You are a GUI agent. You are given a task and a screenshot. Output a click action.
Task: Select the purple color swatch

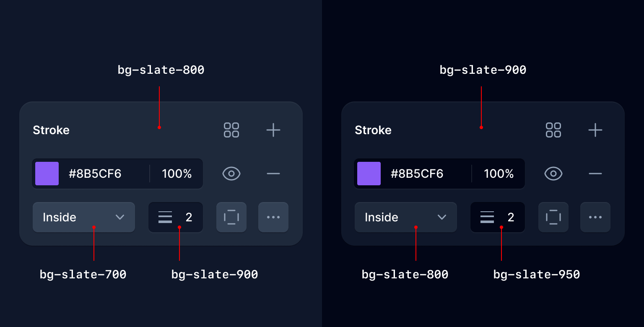[x=47, y=174]
